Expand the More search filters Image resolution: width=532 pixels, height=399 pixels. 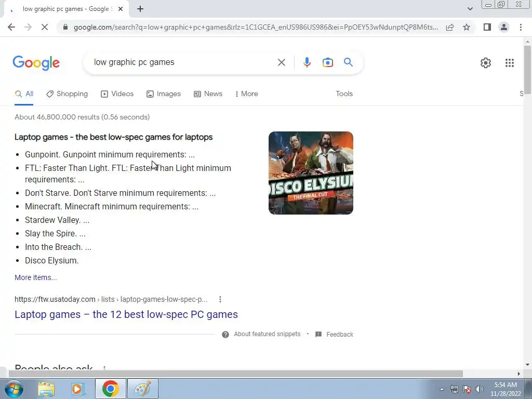point(247,94)
